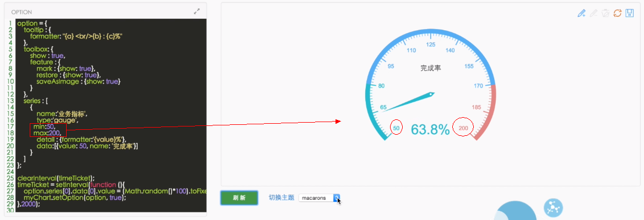Click the green 刷新 refresh button
The height and width of the screenshot is (220, 644).
click(239, 198)
